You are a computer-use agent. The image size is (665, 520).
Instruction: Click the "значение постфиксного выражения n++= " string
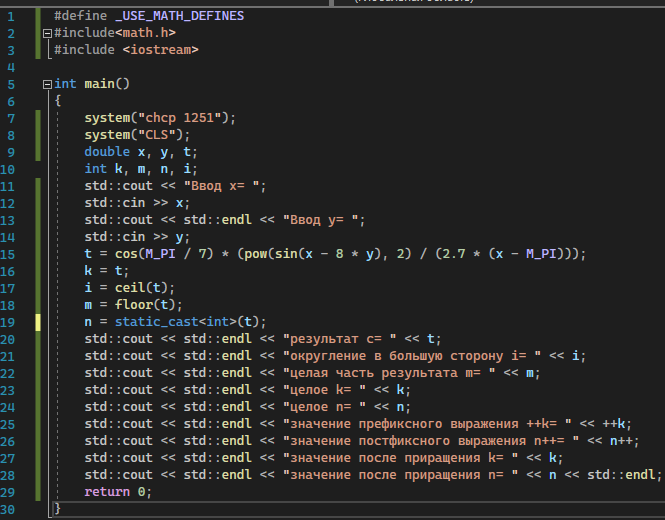pyautogui.click(x=431, y=441)
